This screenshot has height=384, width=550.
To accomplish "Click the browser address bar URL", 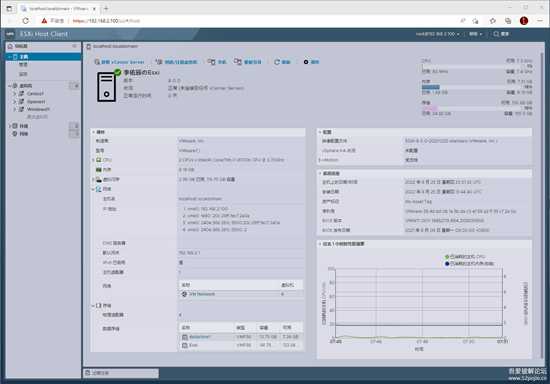I will point(106,21).
